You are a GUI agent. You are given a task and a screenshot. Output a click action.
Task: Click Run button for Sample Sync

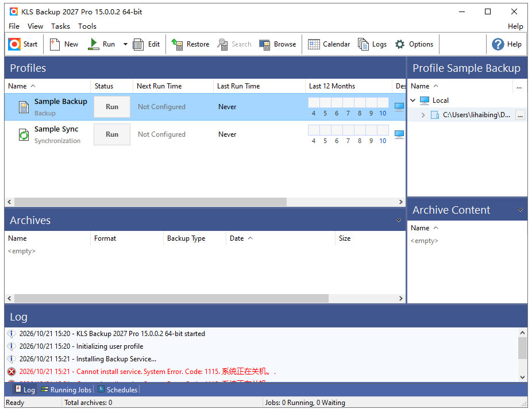[x=112, y=134]
